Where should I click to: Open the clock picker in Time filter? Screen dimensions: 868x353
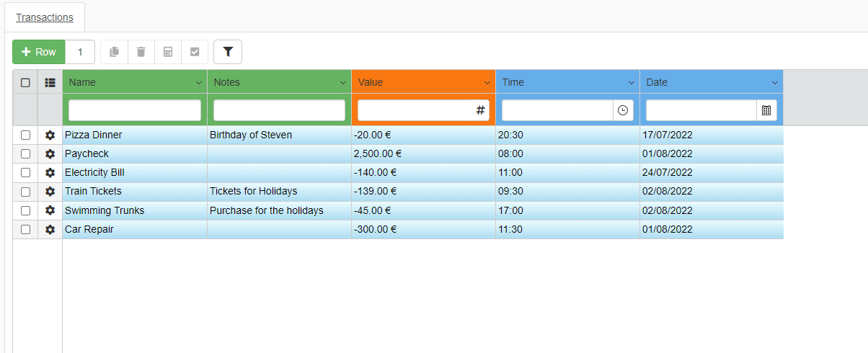[x=623, y=110]
